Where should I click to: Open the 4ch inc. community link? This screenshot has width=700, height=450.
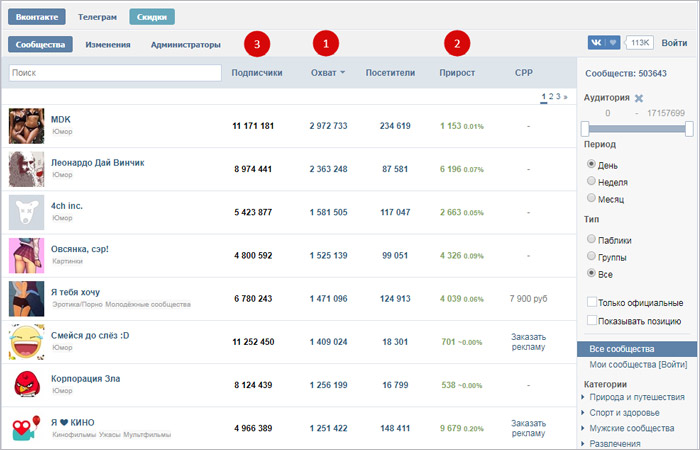67,206
